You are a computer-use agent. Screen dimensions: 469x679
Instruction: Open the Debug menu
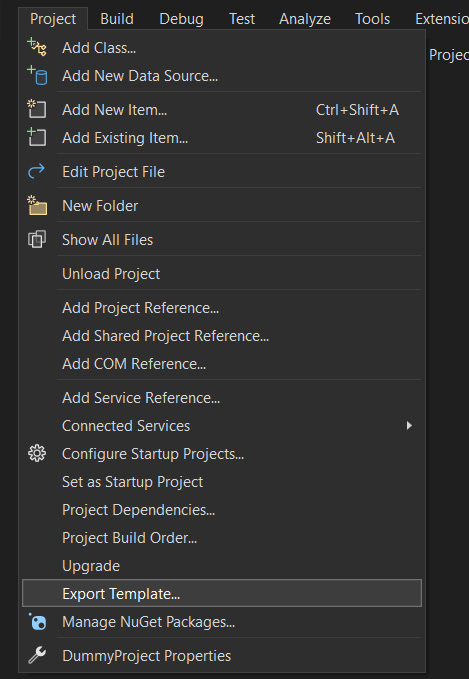pyautogui.click(x=181, y=19)
